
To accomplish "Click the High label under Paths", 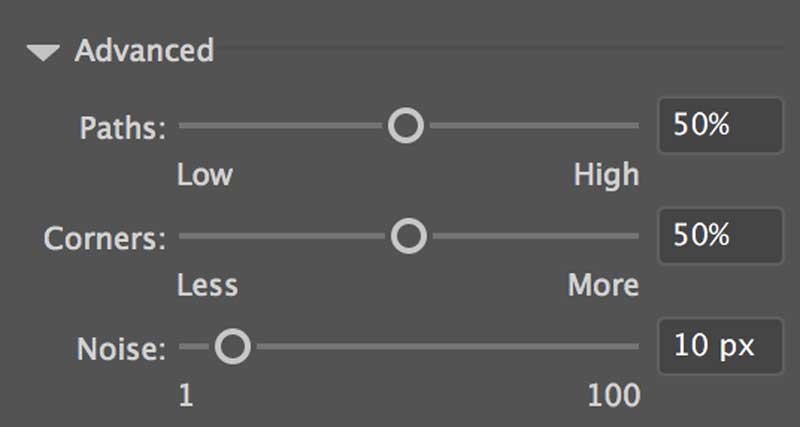I will 606,175.
